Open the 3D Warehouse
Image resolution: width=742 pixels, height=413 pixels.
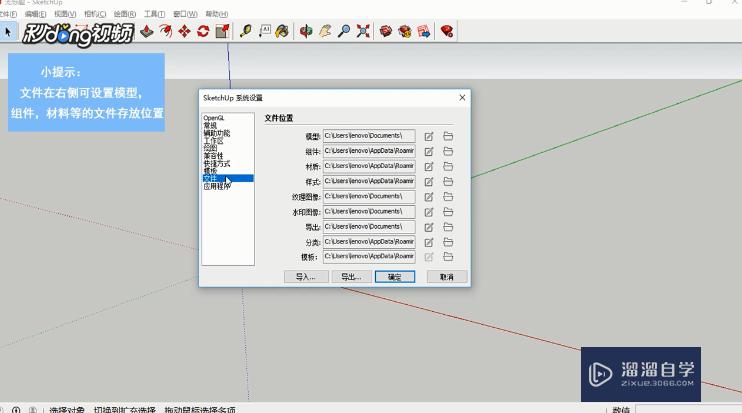(386, 32)
